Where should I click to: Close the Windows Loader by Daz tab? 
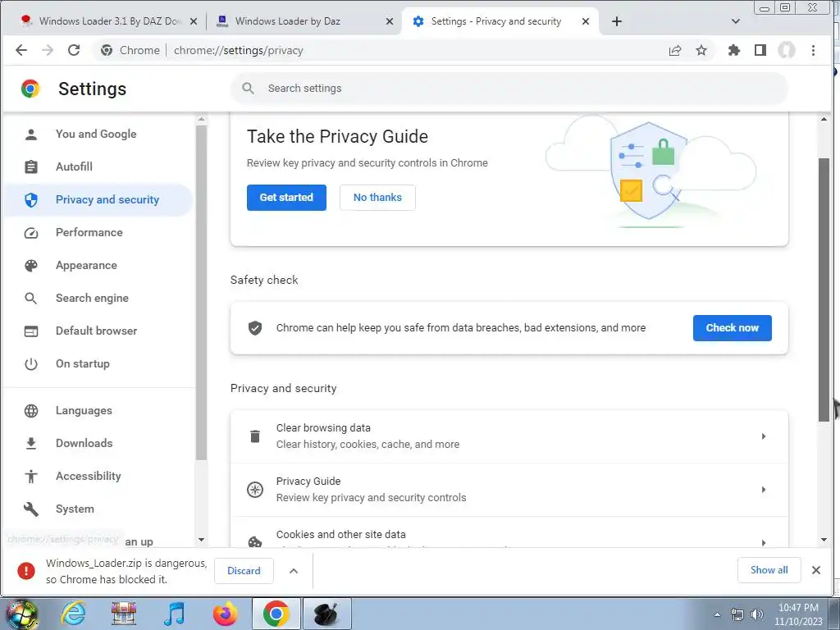pyautogui.click(x=390, y=21)
